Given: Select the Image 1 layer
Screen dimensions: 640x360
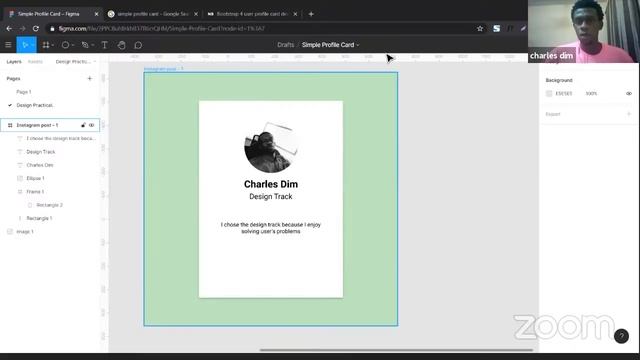Looking at the screenshot, I should pyautogui.click(x=25, y=231).
